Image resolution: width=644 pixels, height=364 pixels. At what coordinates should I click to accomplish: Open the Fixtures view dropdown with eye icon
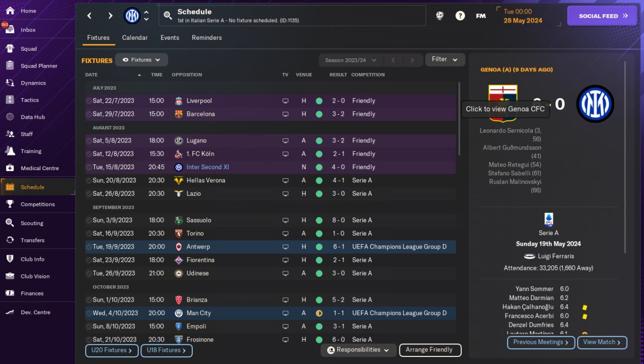point(141,60)
